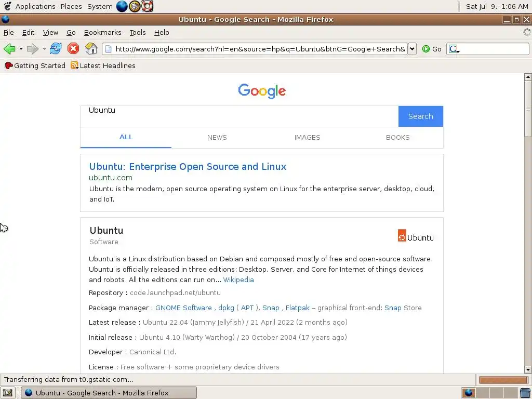
Task: Open the dpkg link
Action: tap(226, 308)
